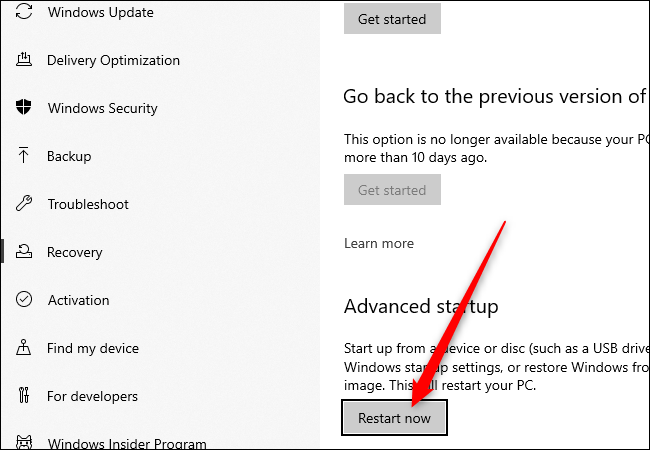Open the Learn more link

378,243
